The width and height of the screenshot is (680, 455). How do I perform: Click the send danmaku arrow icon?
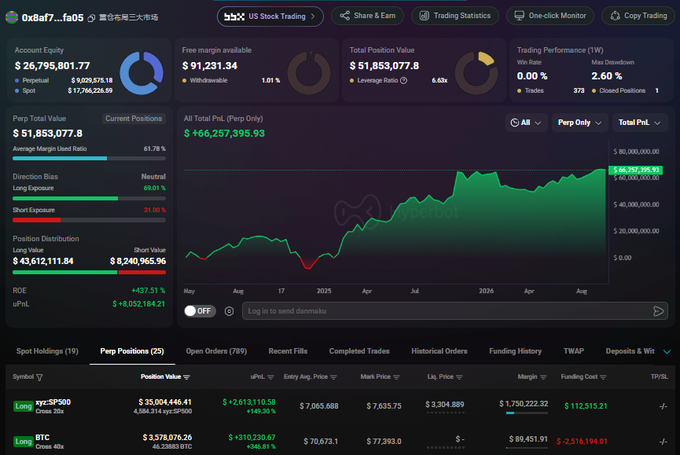[658, 311]
